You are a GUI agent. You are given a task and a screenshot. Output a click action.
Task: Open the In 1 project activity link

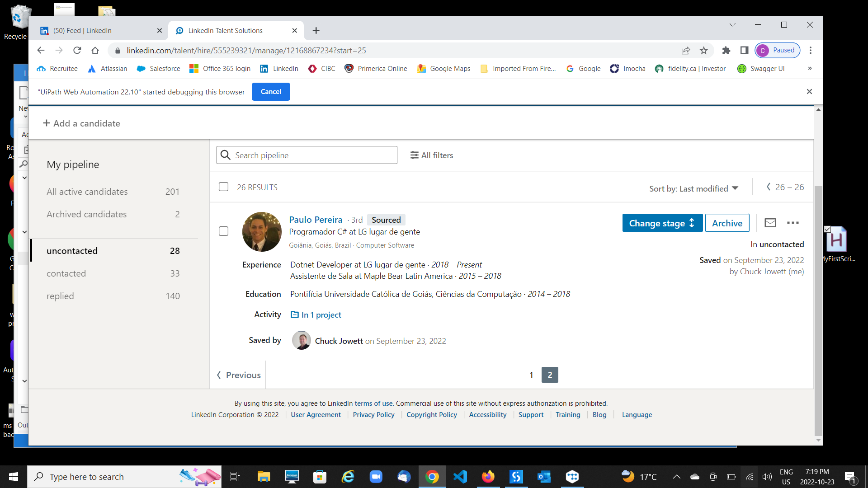click(x=321, y=314)
